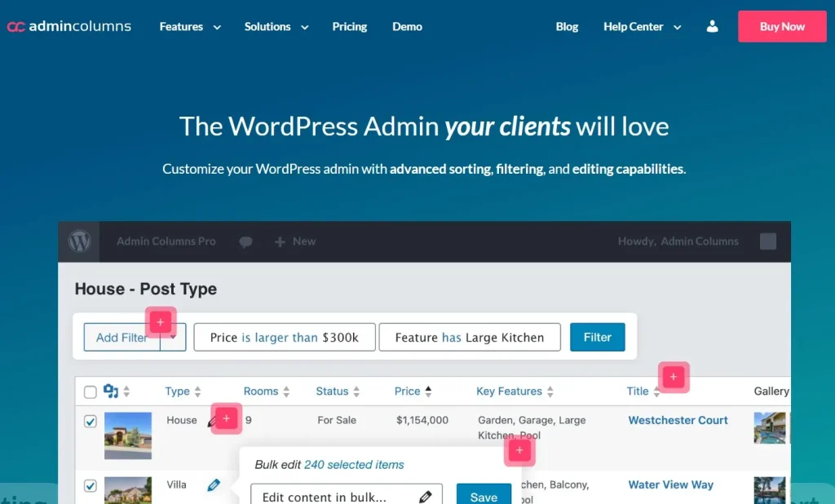Open the Pricing page from the navigation

click(x=349, y=26)
